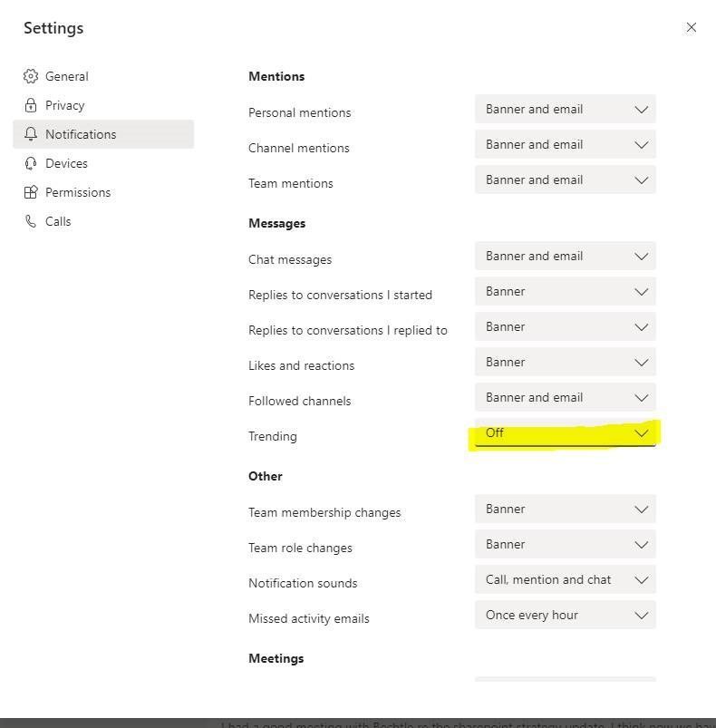The width and height of the screenshot is (716, 728).
Task: Expand Replies to conversations I replied to dropdown
Action: pyautogui.click(x=566, y=326)
